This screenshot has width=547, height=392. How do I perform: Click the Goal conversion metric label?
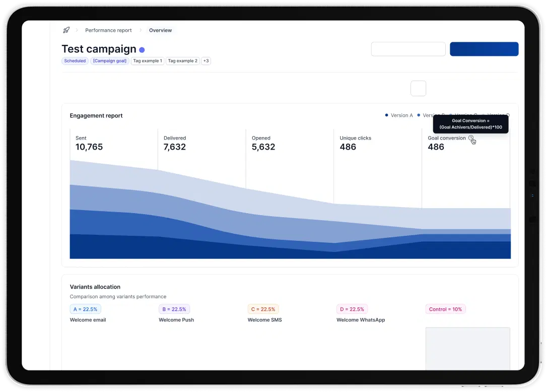(x=447, y=138)
